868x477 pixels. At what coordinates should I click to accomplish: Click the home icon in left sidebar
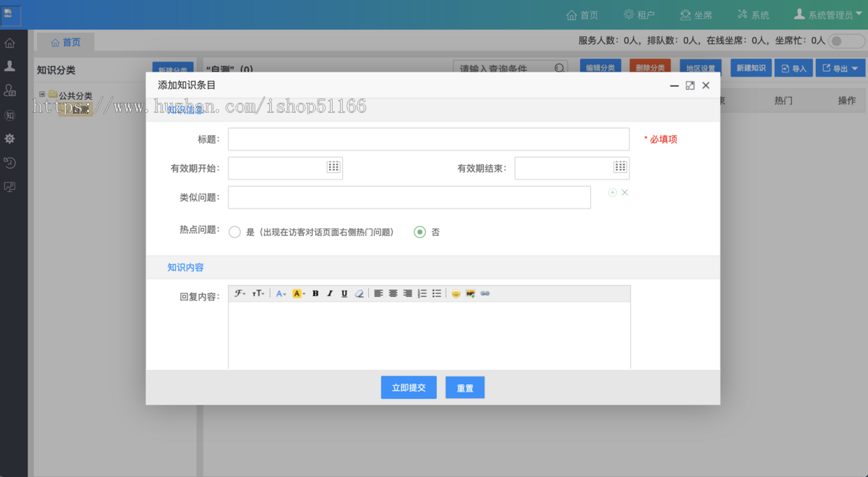click(10, 43)
